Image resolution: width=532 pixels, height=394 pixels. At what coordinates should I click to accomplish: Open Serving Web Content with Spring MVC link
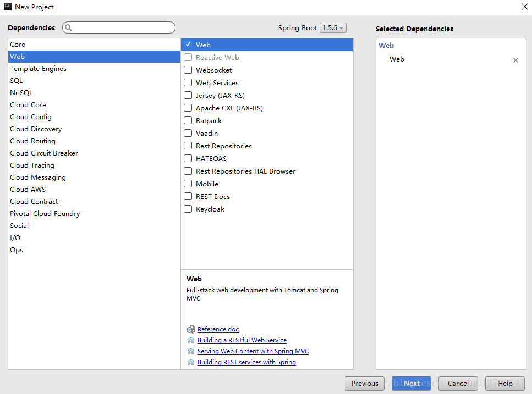[x=253, y=351]
